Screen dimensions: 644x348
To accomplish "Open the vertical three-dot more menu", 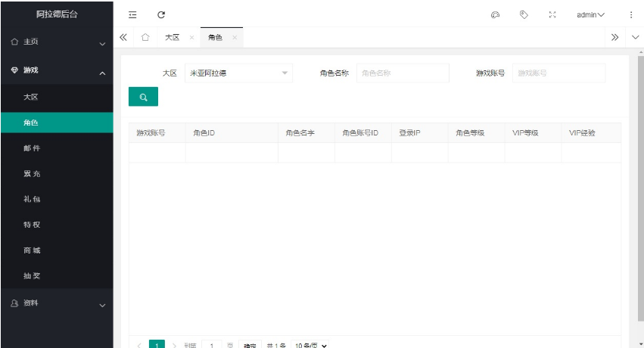I will [631, 14].
